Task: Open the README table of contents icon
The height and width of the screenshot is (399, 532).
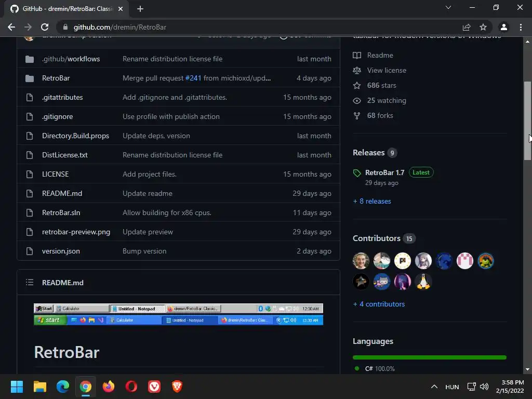Action: click(x=30, y=282)
